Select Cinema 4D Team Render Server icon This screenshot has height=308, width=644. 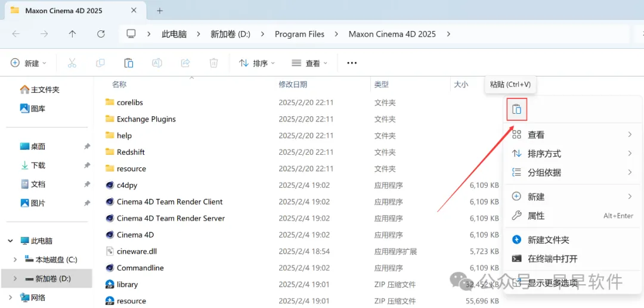(x=109, y=218)
